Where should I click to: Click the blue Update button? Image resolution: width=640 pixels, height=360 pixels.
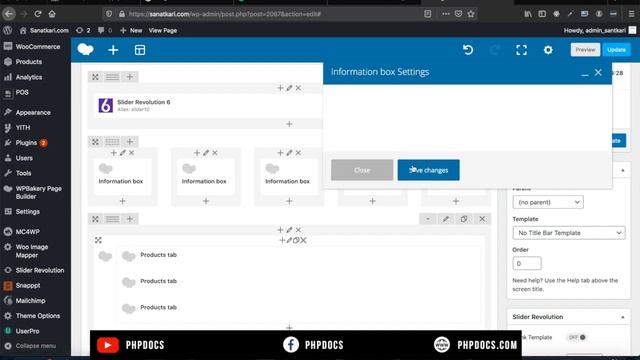616,49
